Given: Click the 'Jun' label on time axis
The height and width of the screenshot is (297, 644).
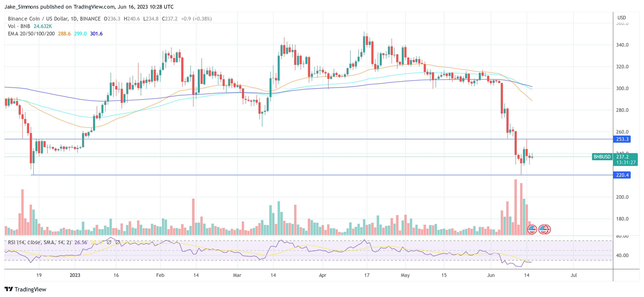Looking at the screenshot, I should point(491,275).
